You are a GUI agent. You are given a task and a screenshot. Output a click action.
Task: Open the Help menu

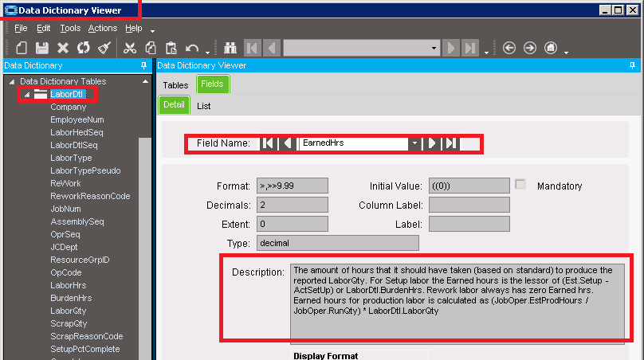click(133, 29)
